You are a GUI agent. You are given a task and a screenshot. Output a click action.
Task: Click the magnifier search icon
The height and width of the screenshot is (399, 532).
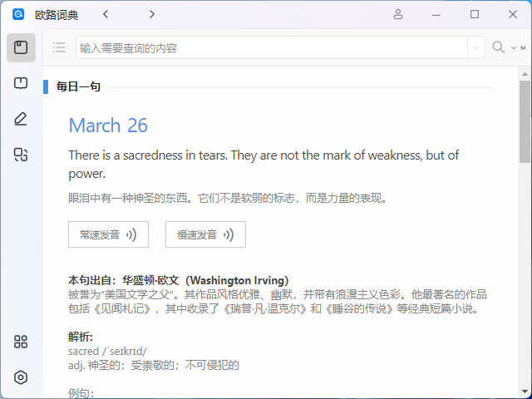click(x=499, y=47)
